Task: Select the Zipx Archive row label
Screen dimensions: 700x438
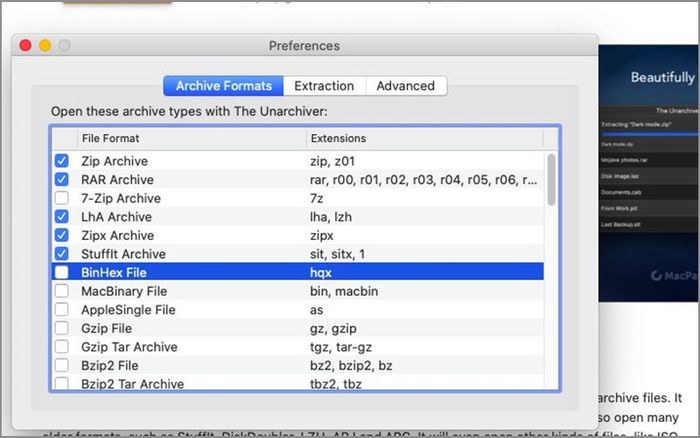Action: click(117, 235)
